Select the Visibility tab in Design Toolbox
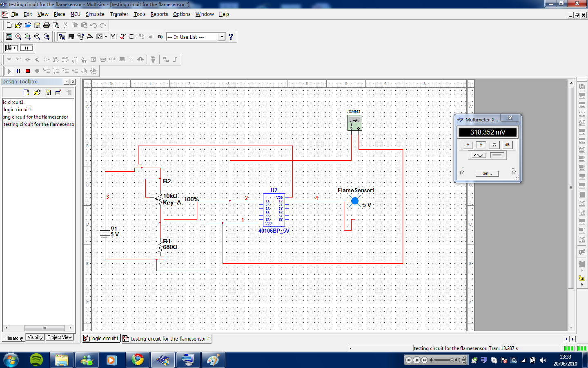The image size is (588, 368). 35,337
